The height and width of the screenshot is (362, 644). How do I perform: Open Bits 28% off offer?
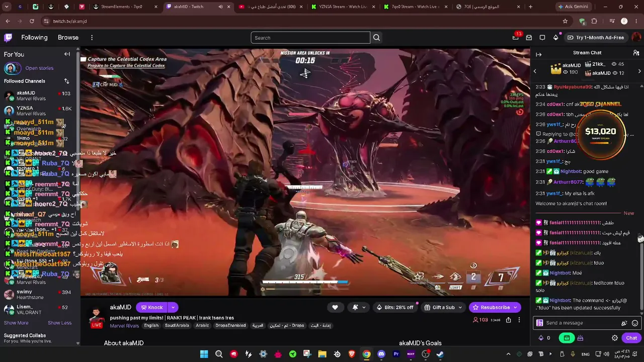[395, 307]
